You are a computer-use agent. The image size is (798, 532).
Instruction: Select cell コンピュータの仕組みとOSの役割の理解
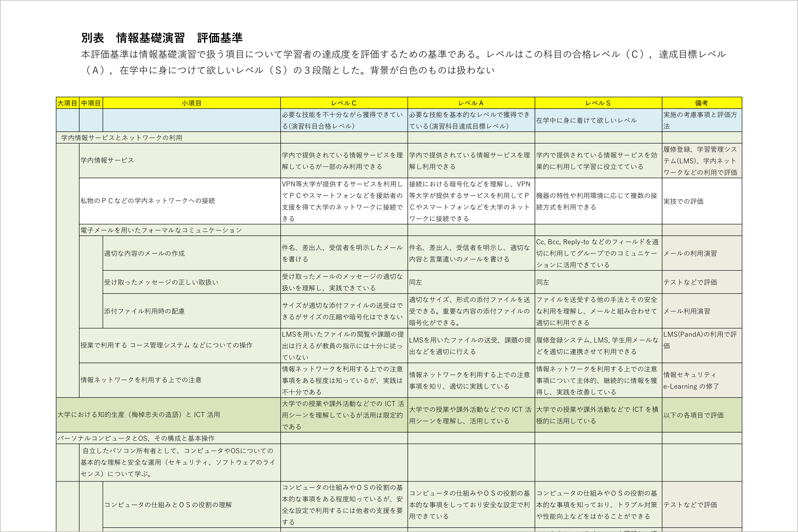191,505
